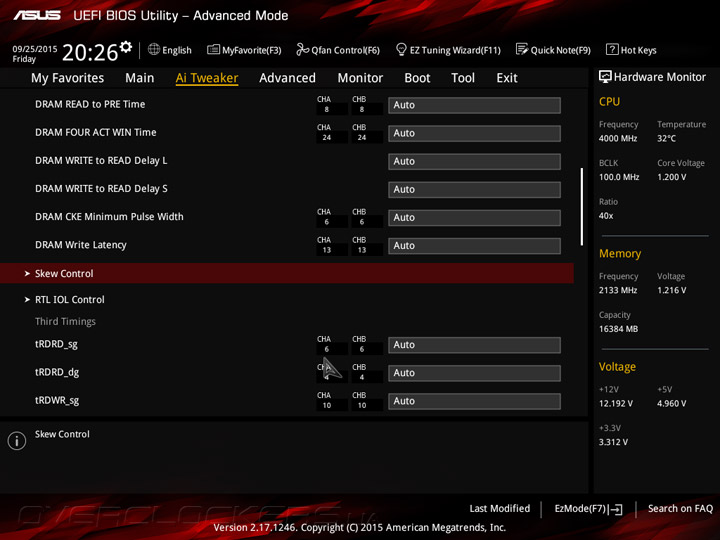The height and width of the screenshot is (540, 720).
Task: Click the info circle icon in help area
Action: (x=17, y=441)
